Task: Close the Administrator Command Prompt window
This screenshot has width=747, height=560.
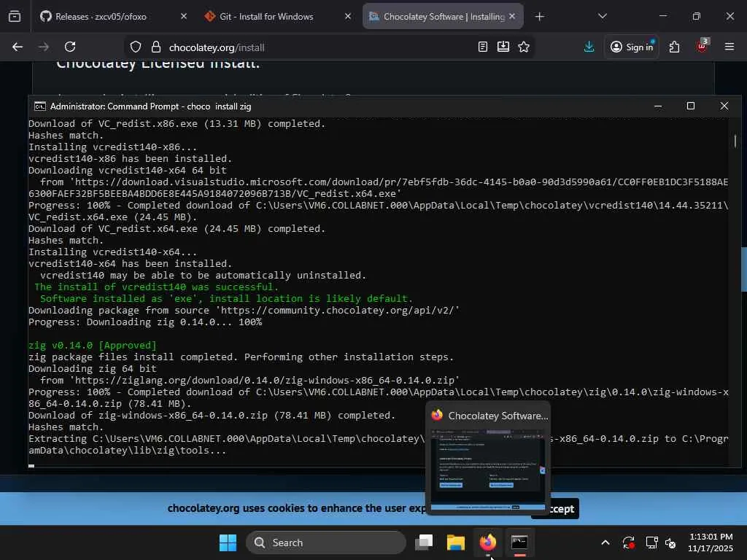Action: [724, 106]
